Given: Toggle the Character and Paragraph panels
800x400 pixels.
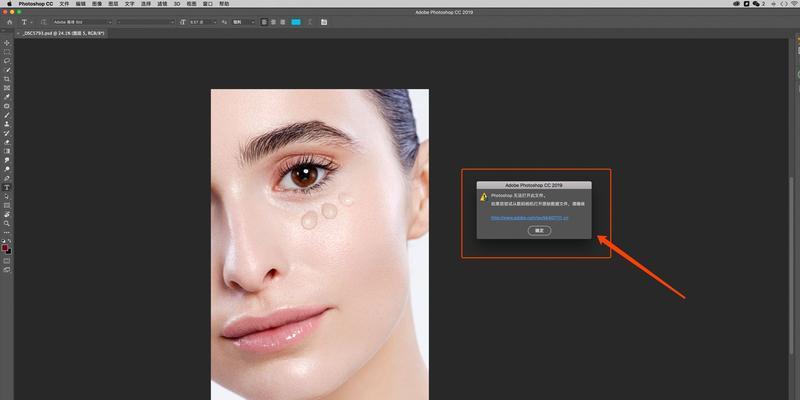Looking at the screenshot, I should tap(324, 22).
